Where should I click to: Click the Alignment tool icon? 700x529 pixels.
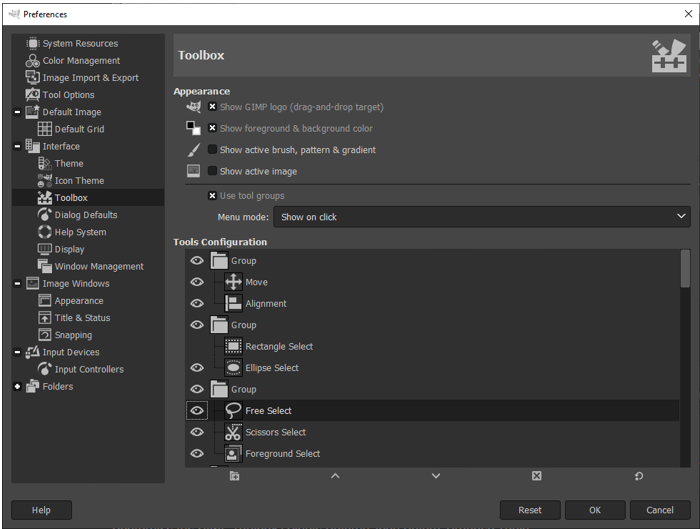pos(233,304)
